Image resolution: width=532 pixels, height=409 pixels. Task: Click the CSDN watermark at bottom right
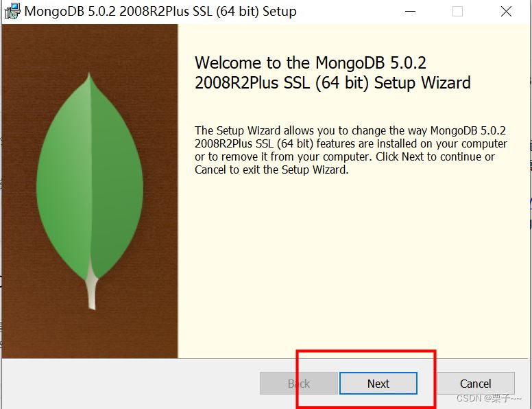tap(489, 399)
